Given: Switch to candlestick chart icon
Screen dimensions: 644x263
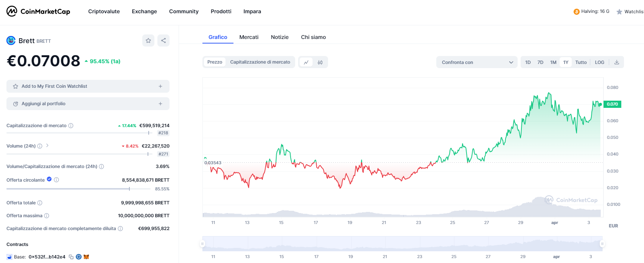Looking at the screenshot, I should point(320,62).
